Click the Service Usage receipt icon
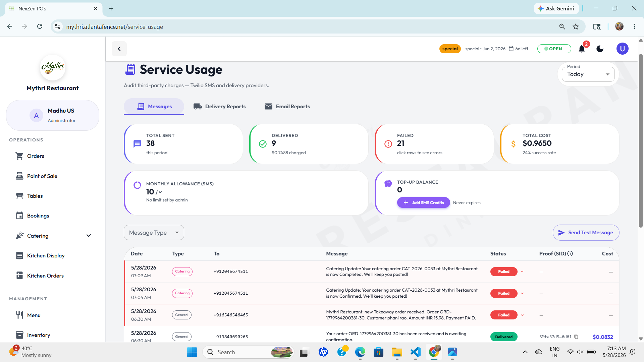This screenshot has height=362, width=644. point(130,70)
